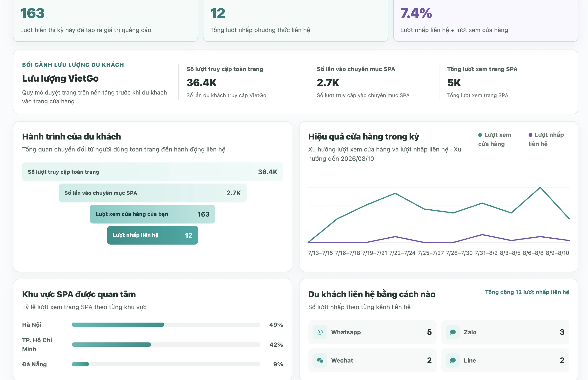Screen dimensions: 588x380
Task: Click the 'Tổng lượt nhấp phương thức liên hệ' caption
Action: (260, 30)
